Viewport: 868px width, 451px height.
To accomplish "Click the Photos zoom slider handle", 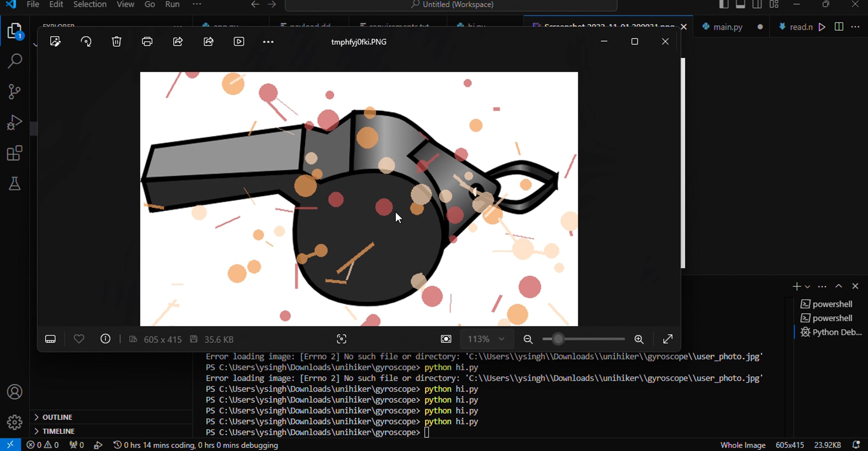I will (558, 339).
